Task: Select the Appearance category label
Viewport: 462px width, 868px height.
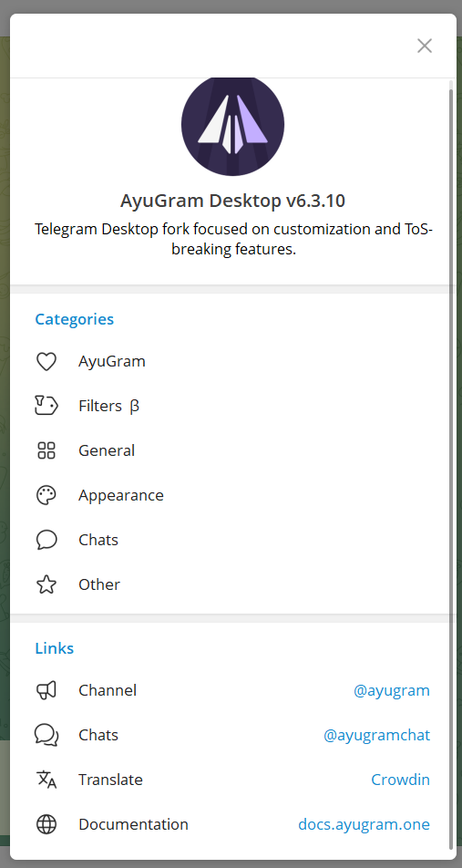Action: (x=120, y=495)
